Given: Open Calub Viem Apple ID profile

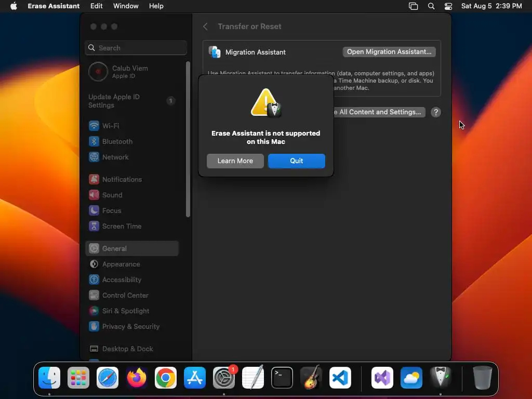Looking at the screenshot, I should click(x=132, y=72).
